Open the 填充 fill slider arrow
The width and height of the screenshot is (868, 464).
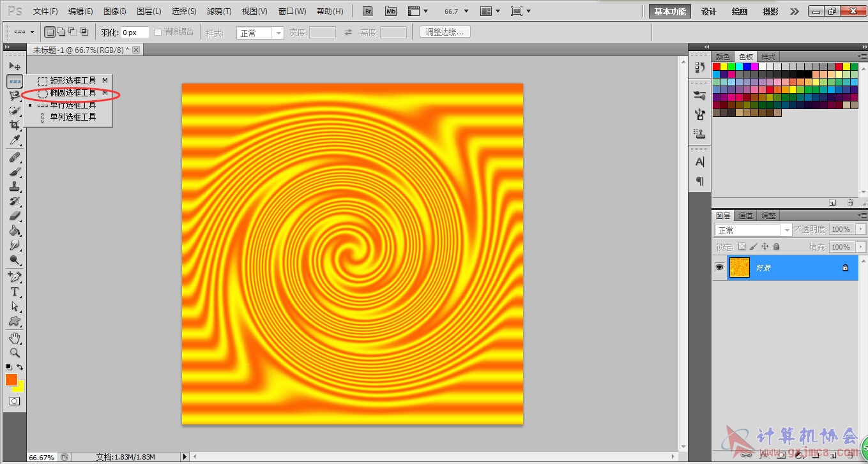[x=862, y=247]
